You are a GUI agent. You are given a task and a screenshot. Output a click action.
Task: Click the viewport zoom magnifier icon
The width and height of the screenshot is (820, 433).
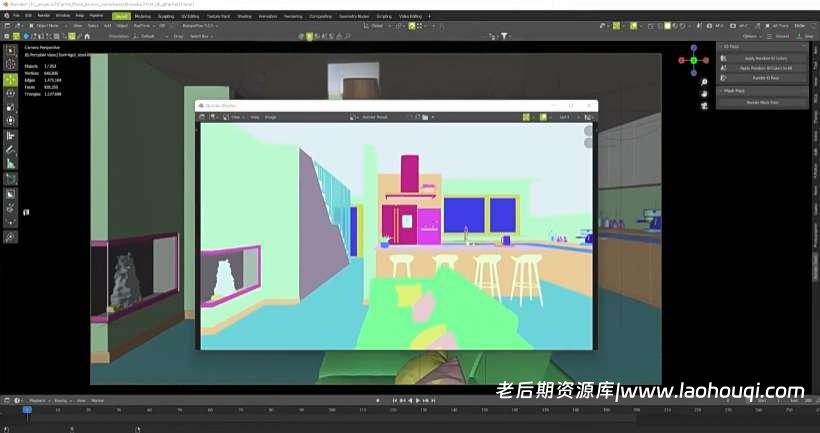[704, 83]
